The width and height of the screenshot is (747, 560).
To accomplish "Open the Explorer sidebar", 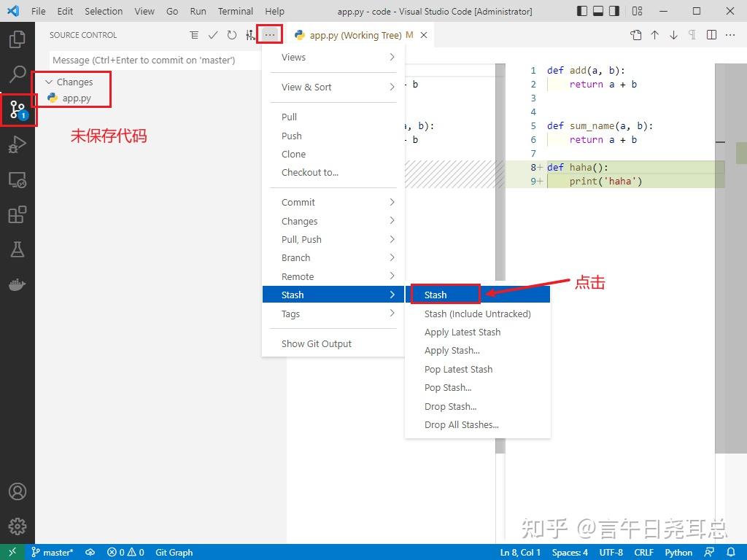I will (18, 39).
